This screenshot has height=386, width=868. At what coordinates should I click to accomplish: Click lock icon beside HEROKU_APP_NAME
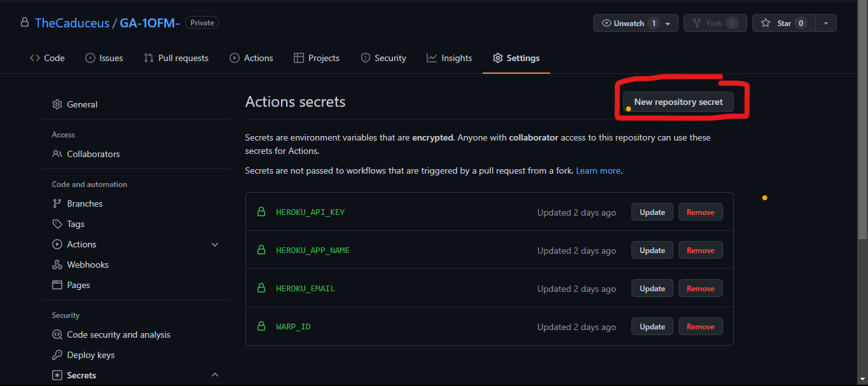point(261,250)
